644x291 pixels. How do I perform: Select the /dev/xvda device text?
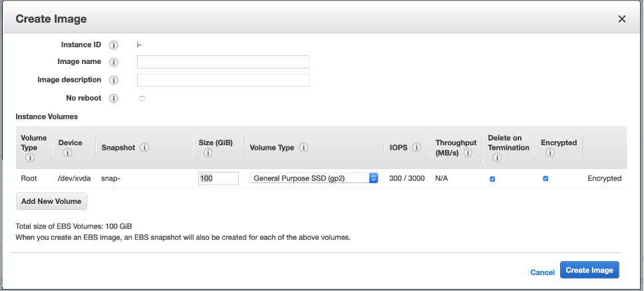point(75,178)
